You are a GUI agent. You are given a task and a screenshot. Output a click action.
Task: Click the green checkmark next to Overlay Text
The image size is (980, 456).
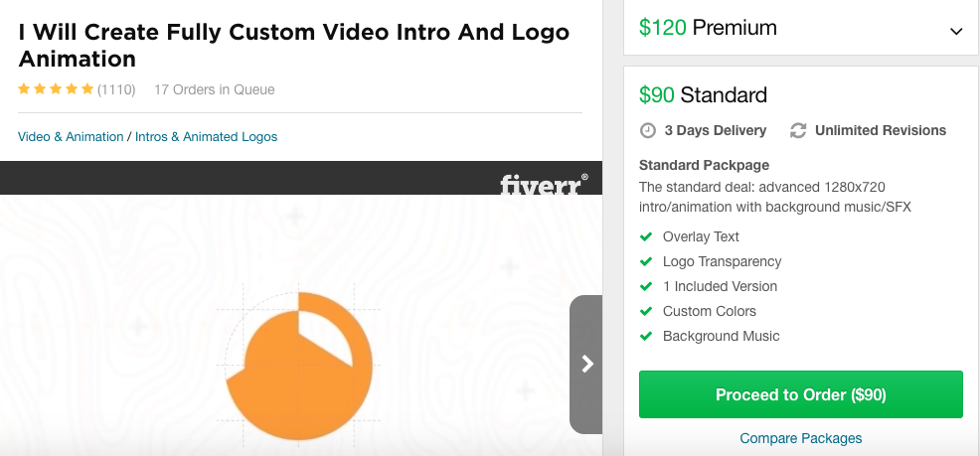pyautogui.click(x=647, y=236)
